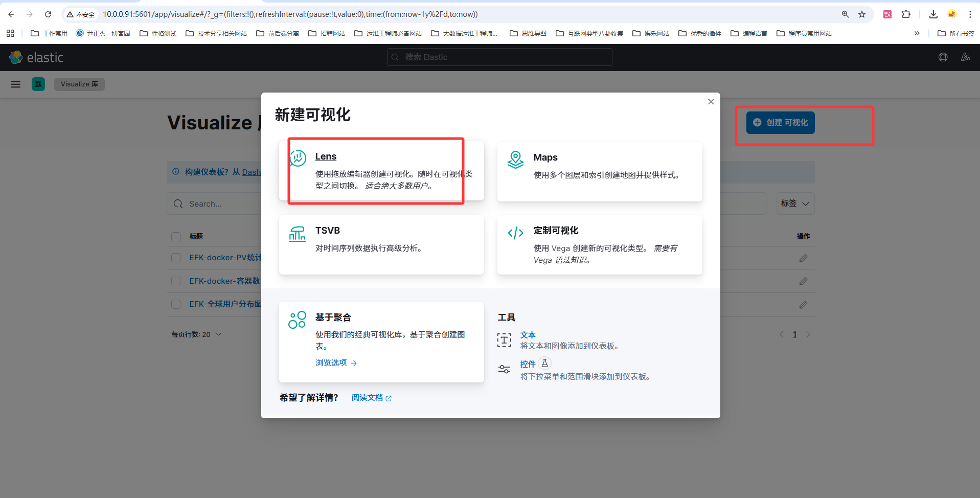Viewport: 980px width, 498px height.
Task: Go to page 1 in pagination
Action: pos(794,334)
